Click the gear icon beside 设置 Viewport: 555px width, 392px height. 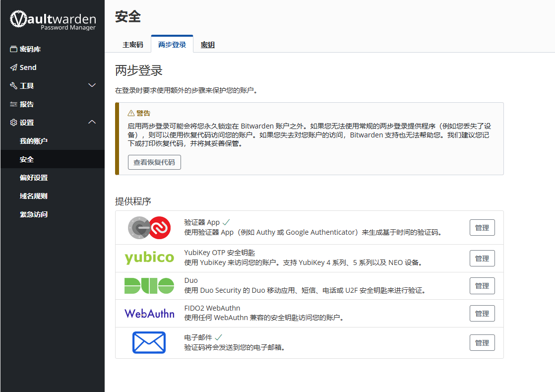pos(14,122)
